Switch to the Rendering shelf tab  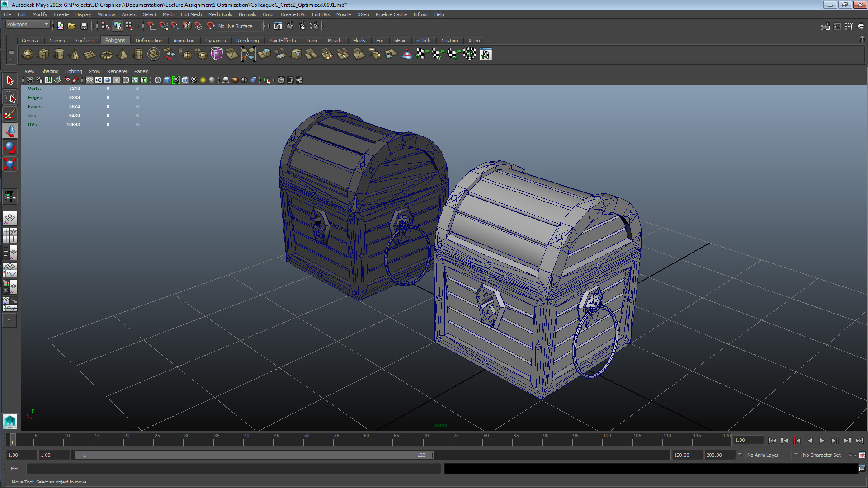(247, 41)
